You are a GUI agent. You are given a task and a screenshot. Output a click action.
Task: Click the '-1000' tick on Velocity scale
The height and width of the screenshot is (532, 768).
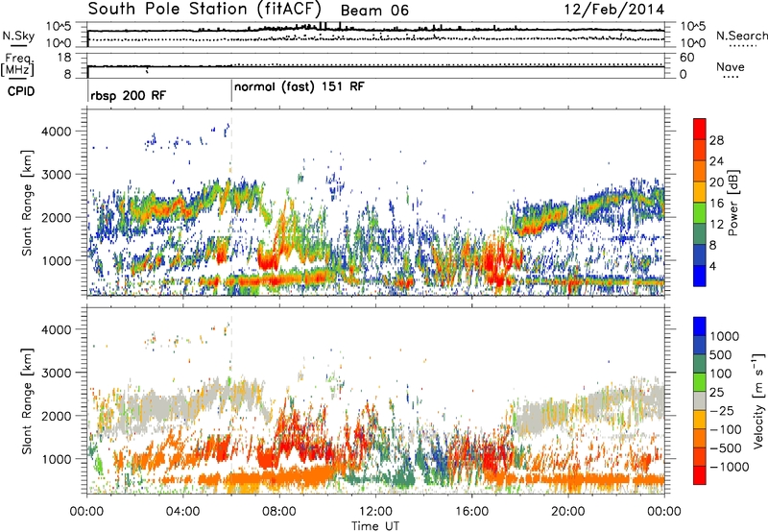[x=730, y=467]
